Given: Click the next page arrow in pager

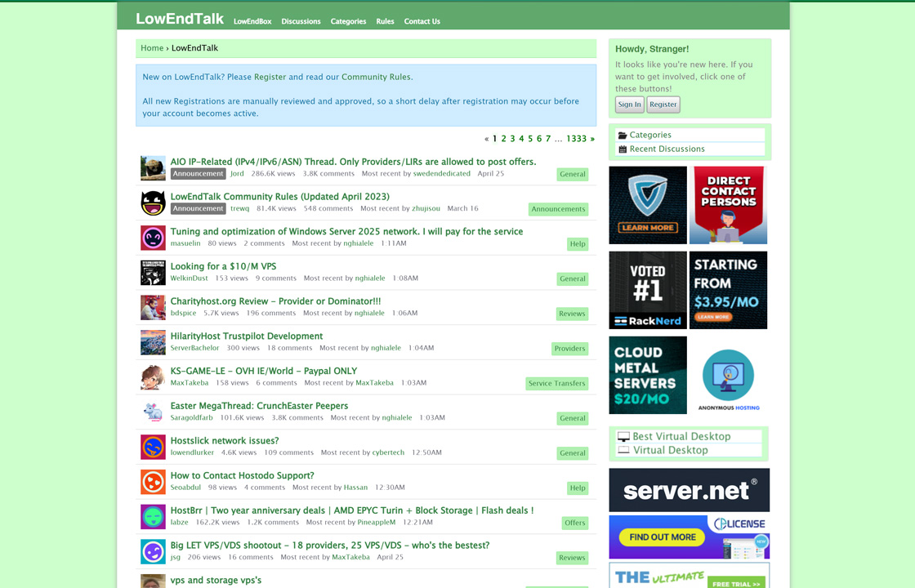Looking at the screenshot, I should [x=592, y=139].
